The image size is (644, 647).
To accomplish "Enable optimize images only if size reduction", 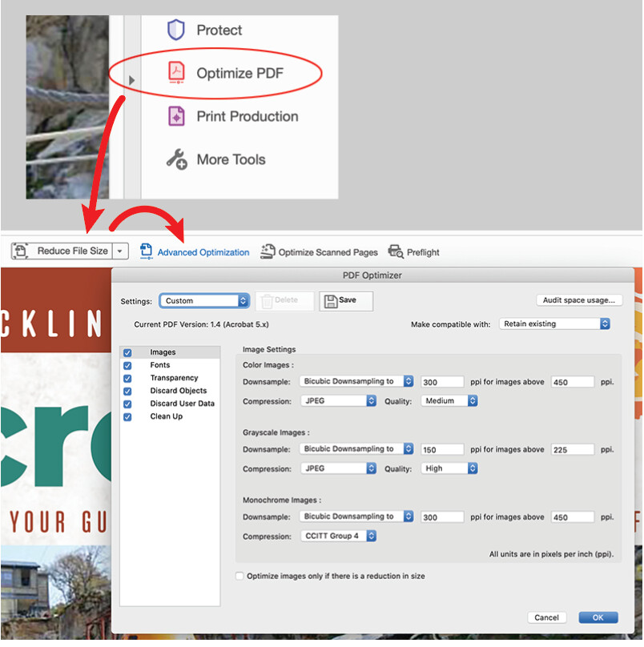I will point(240,576).
